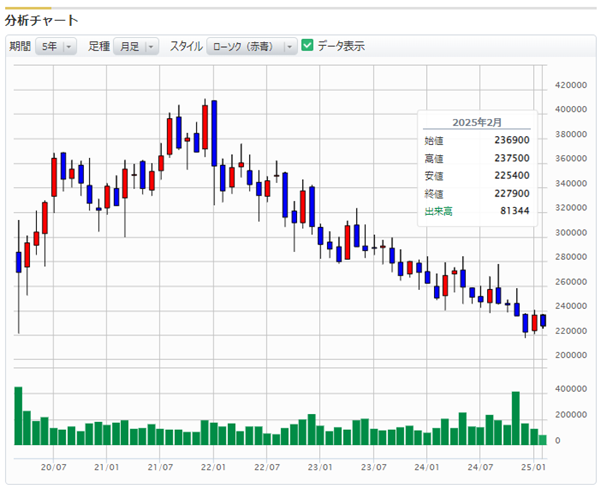Click the 420000 price axis label
Viewport: 601px width, 490px height.
(571, 85)
